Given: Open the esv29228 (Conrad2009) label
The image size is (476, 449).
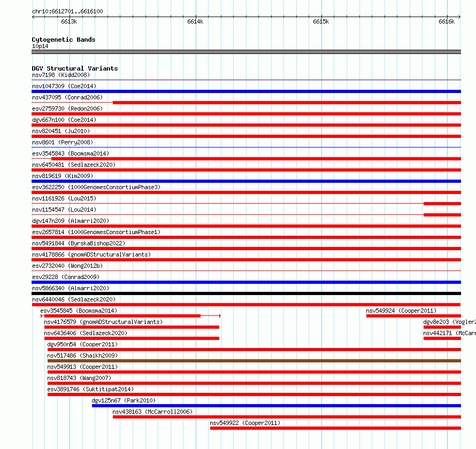Looking at the screenshot, I should tap(66, 277).
